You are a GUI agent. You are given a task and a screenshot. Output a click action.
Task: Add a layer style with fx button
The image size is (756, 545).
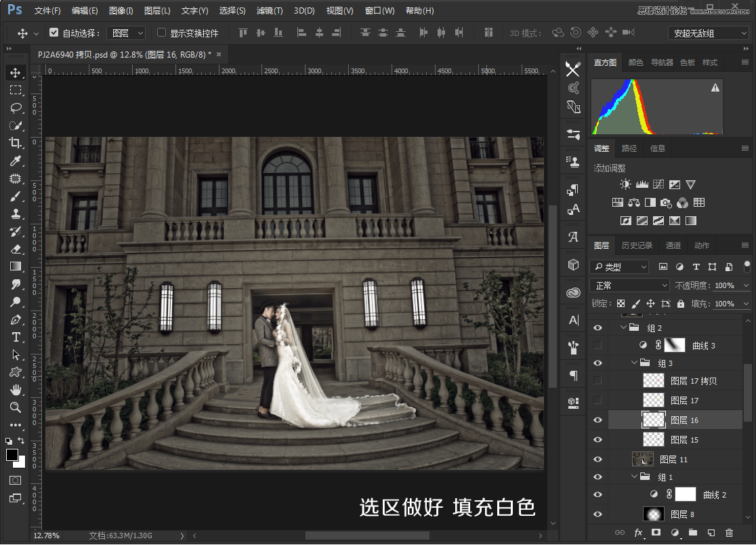click(637, 534)
